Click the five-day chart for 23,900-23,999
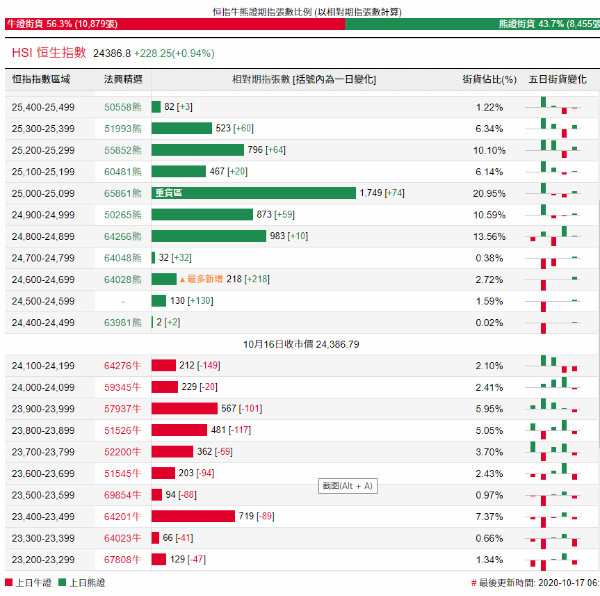 click(x=553, y=405)
